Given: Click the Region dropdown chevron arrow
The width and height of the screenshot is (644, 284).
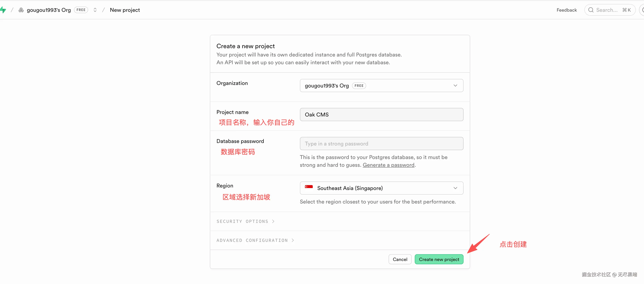Looking at the screenshot, I should coord(455,188).
